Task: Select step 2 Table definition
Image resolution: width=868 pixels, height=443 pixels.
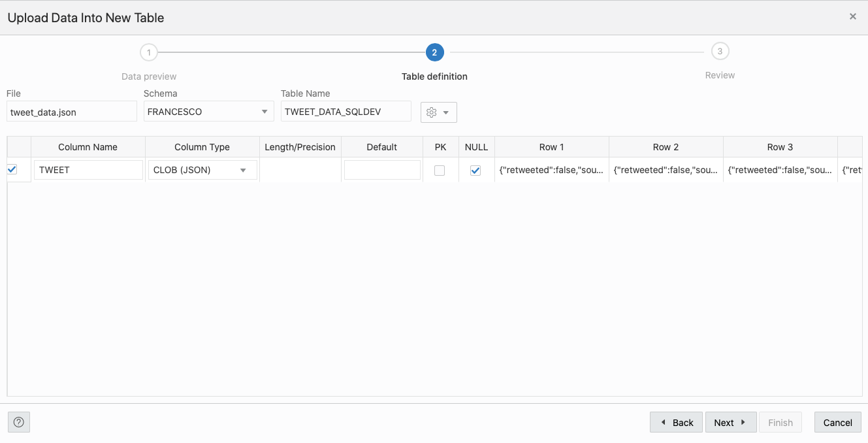Action: (434, 52)
